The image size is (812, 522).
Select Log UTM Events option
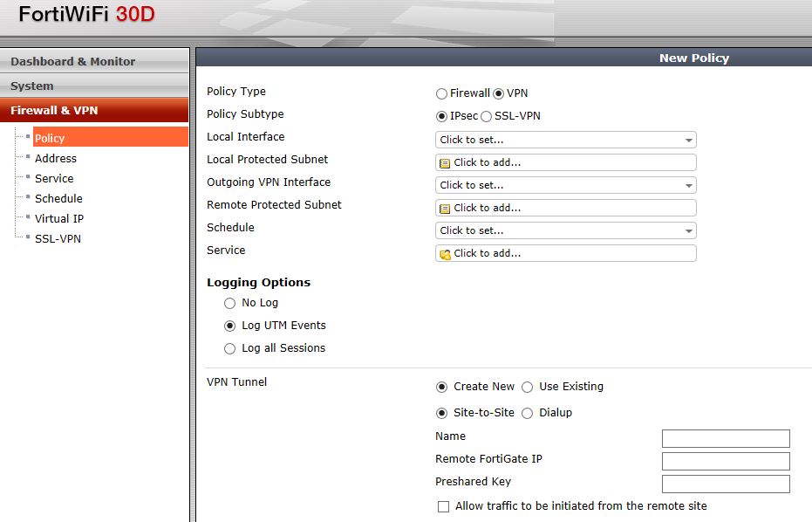click(229, 326)
